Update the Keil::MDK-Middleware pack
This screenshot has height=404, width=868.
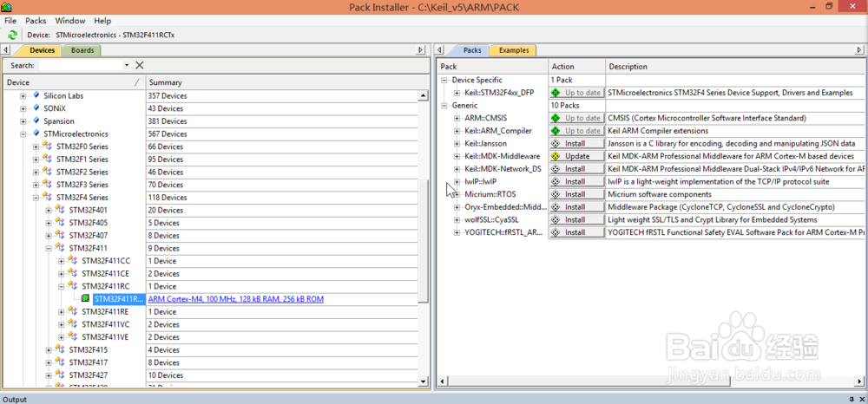pos(576,156)
